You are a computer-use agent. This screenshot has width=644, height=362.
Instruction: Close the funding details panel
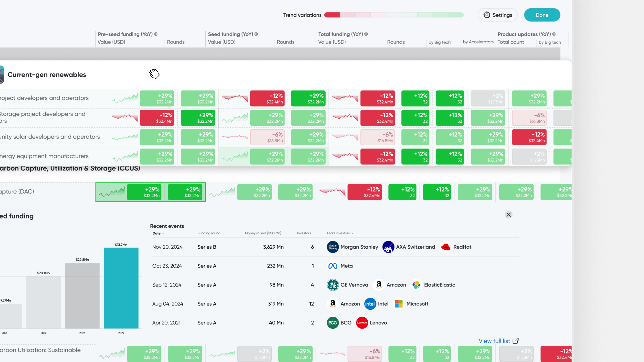click(508, 215)
